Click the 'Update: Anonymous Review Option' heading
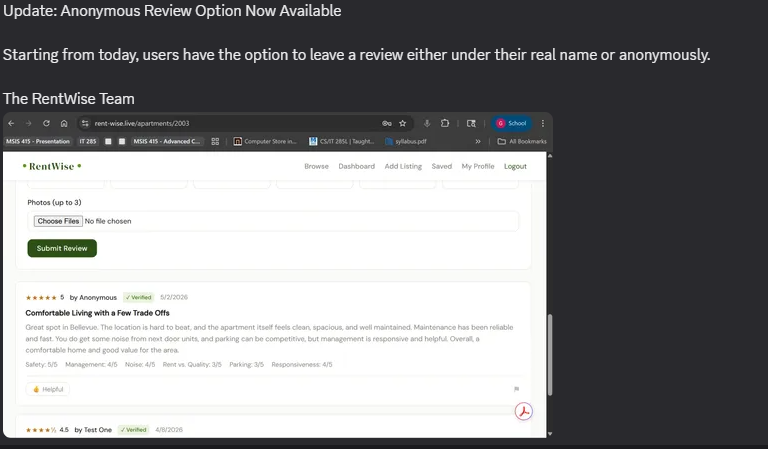The width and height of the screenshot is (768, 449). tap(172, 11)
